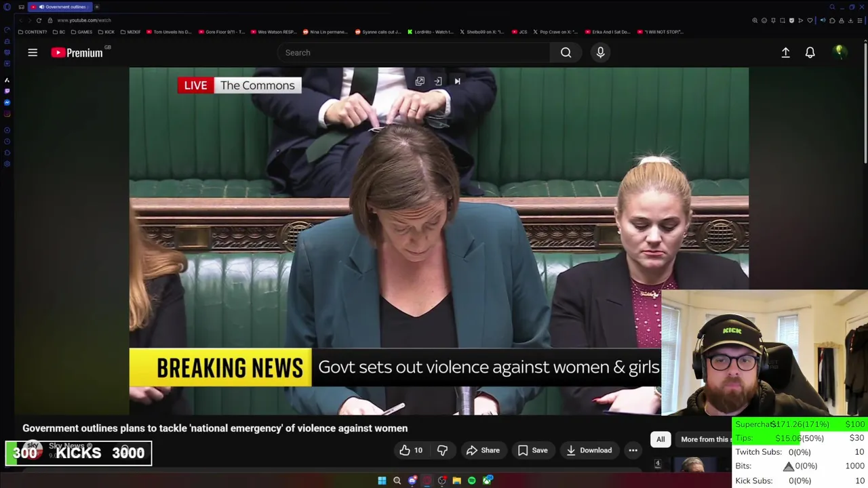The height and width of the screenshot is (488, 868).
Task: Open the browser main menu logo
Action: (x=7, y=7)
